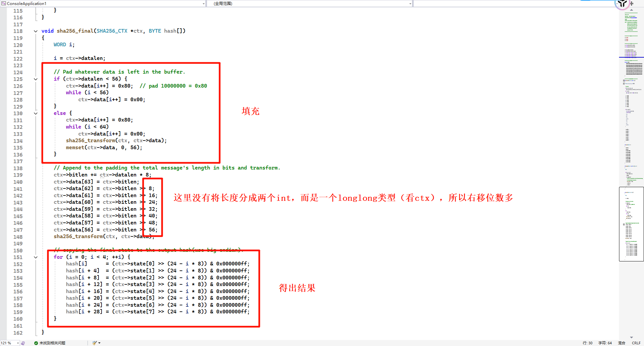The height and width of the screenshot is (346, 644).
Task: Click the scroll down arrow of the editor
Action: click(x=631, y=337)
